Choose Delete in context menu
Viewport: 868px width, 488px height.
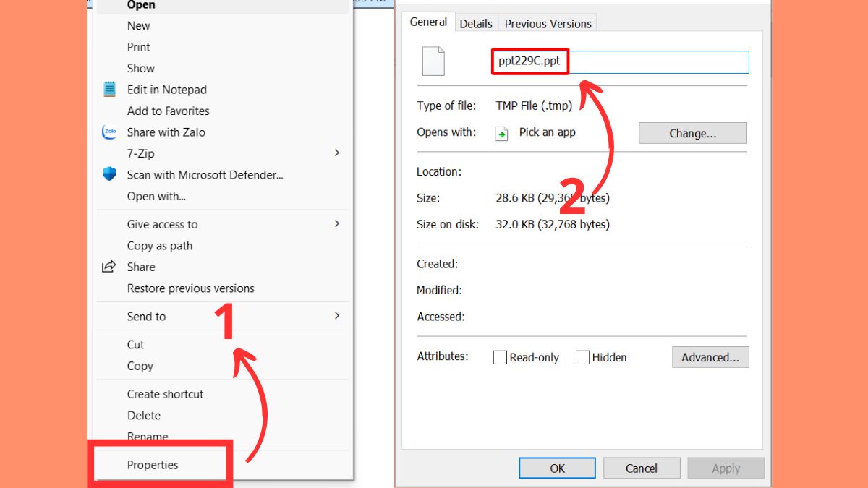click(x=144, y=416)
